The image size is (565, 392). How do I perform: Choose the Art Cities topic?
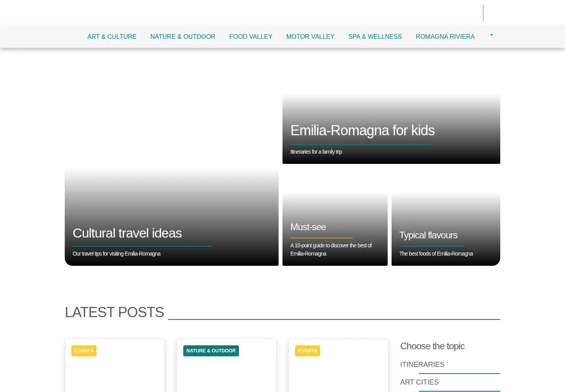419,382
